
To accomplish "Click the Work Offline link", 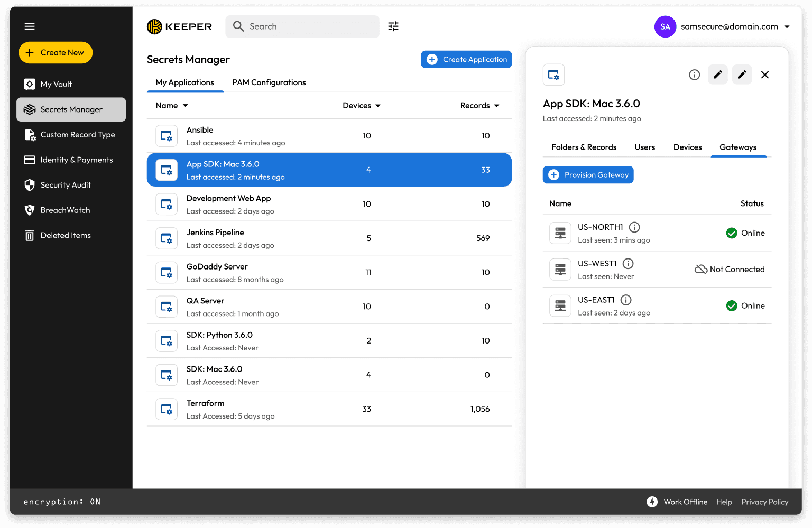I will click(686, 502).
